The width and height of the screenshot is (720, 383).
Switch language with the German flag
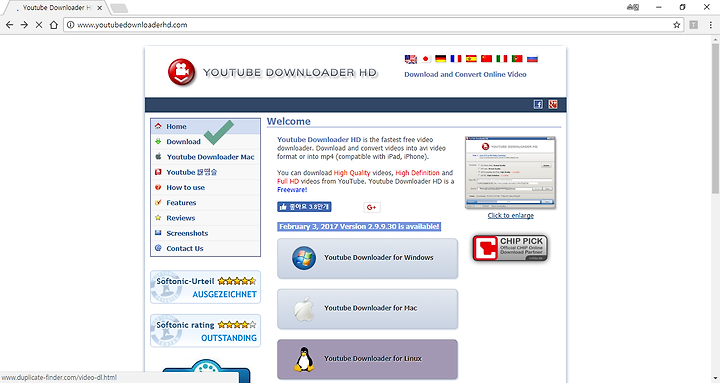(x=441, y=59)
